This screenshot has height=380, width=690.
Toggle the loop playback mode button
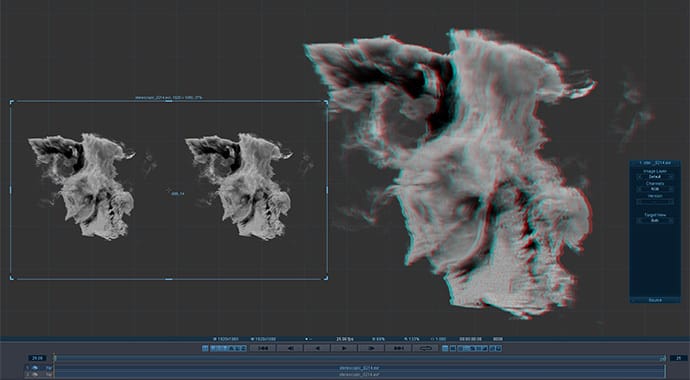coord(425,348)
